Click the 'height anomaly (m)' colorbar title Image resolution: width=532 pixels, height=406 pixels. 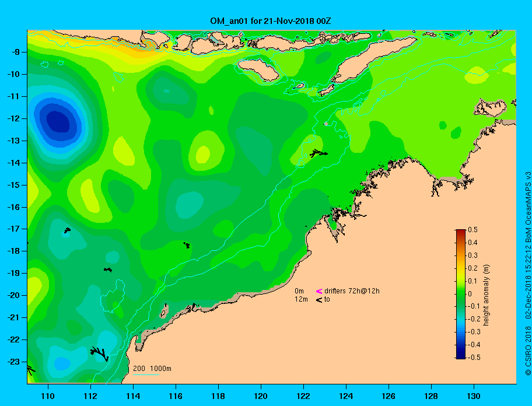pos(486,295)
